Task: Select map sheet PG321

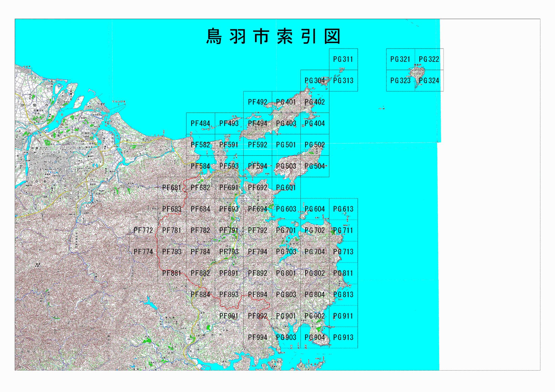Action: 400,59
